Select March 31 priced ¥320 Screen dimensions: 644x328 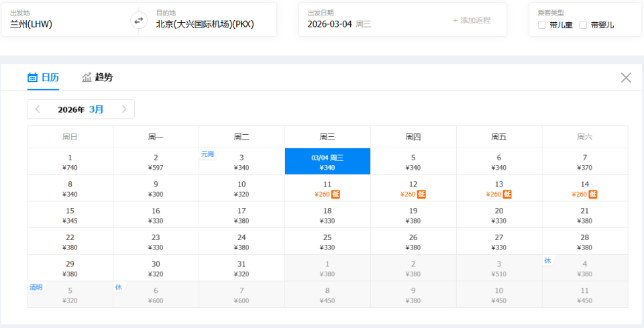click(x=242, y=268)
